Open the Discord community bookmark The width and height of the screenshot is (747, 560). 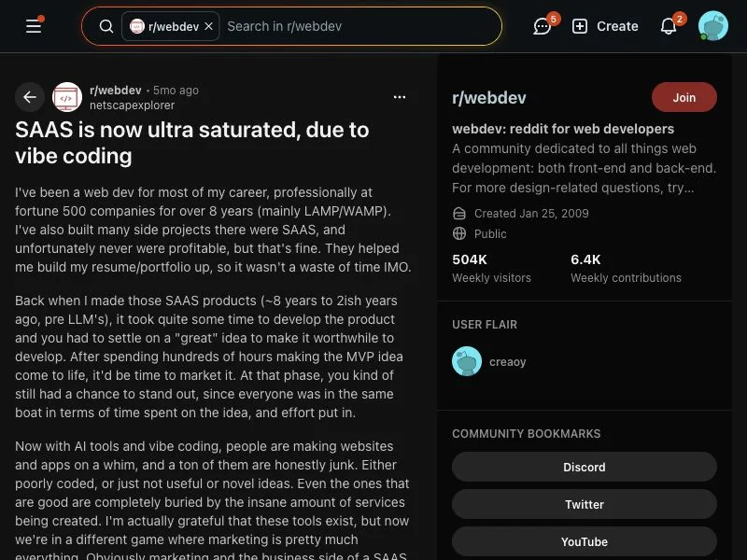pyautogui.click(x=585, y=468)
